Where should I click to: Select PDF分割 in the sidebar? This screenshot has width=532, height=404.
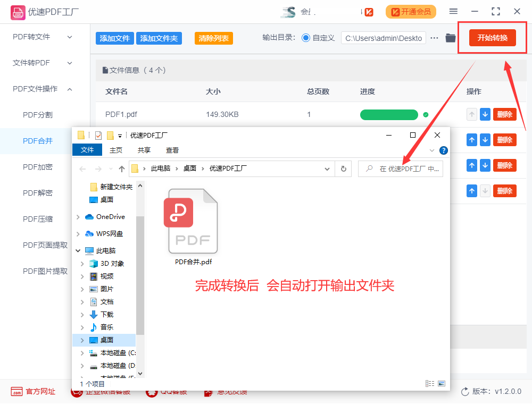tap(38, 115)
